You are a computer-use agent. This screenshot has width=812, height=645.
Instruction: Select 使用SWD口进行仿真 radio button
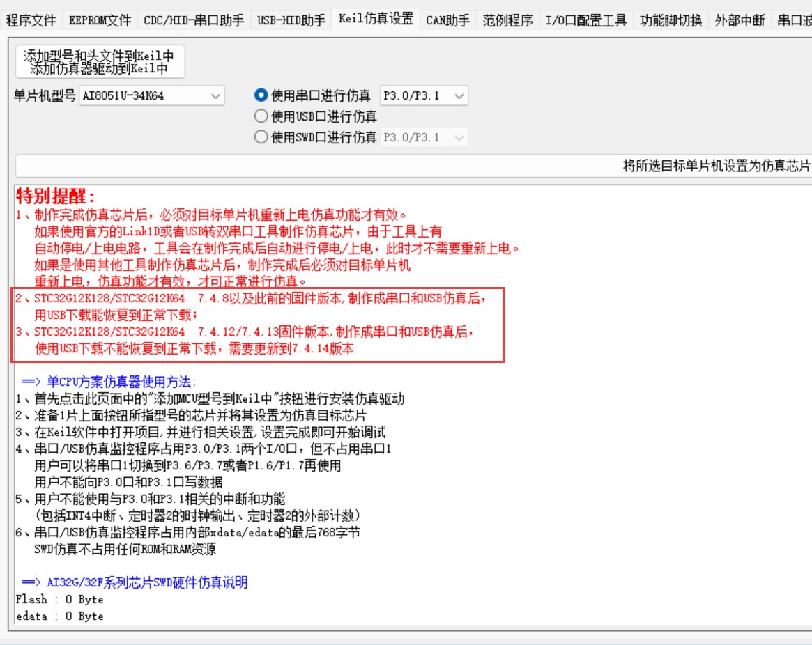tap(315, 137)
